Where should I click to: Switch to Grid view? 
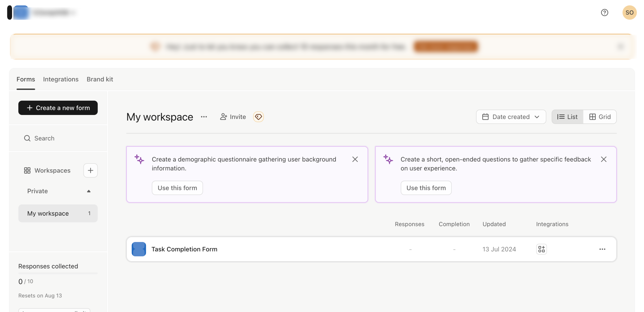[x=600, y=117]
